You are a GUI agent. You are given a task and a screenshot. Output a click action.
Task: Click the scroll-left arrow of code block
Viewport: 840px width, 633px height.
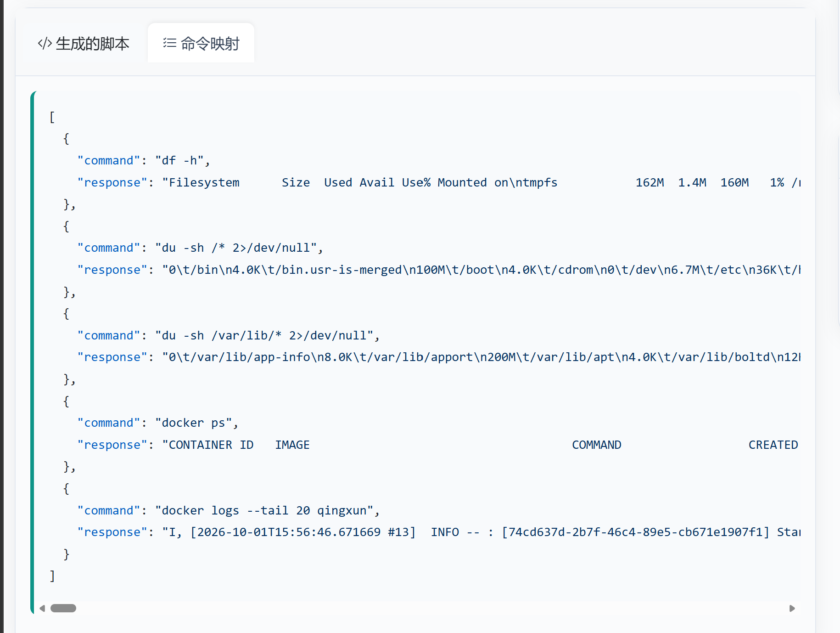42,608
